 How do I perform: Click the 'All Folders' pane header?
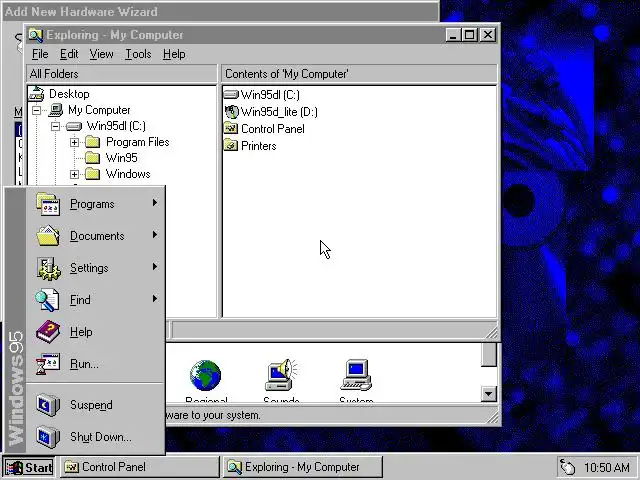point(122,74)
